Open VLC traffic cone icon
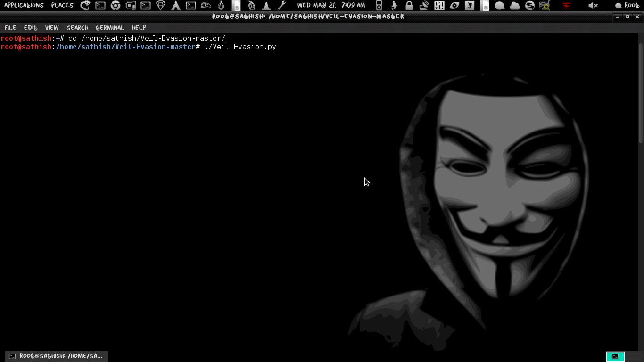 (x=266, y=6)
